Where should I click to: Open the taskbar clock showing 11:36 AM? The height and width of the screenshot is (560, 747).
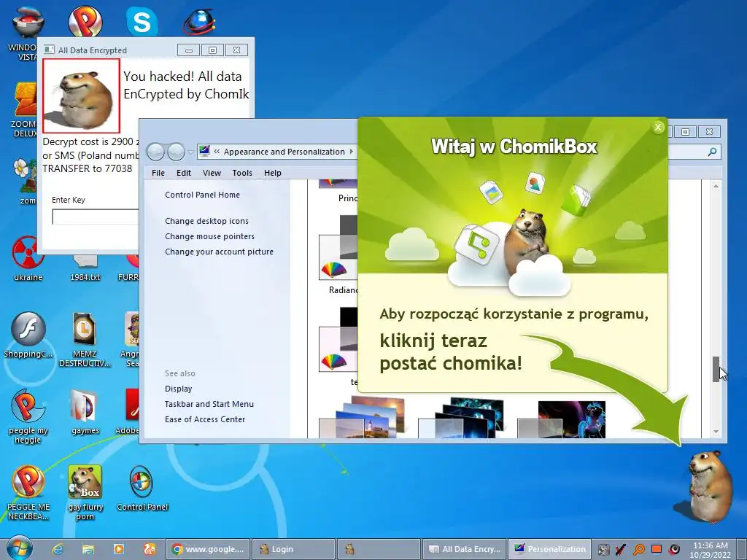[x=711, y=550]
